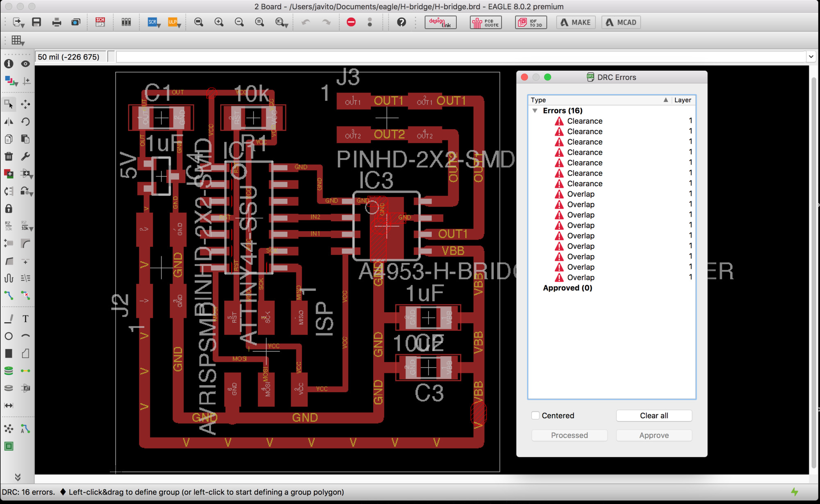Image resolution: width=820 pixels, height=504 pixels.
Task: Select the Route airwire tool
Action: pos(9,295)
